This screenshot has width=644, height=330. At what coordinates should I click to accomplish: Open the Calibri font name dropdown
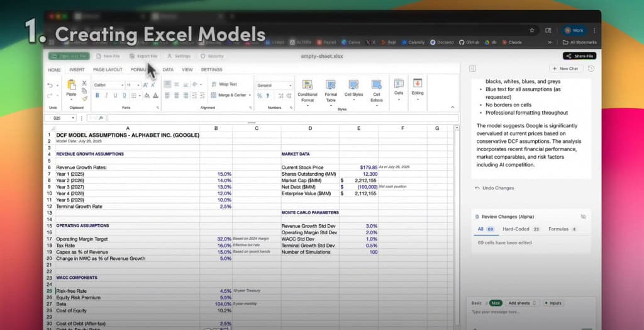pos(109,85)
